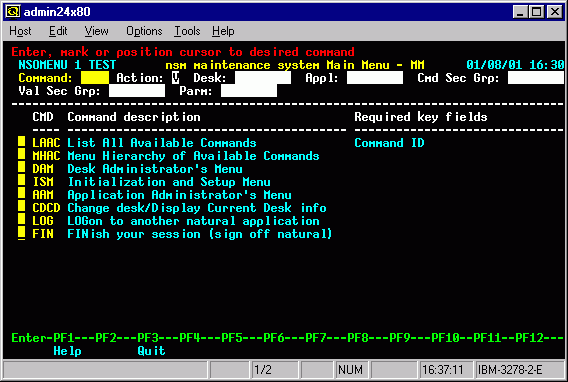Click the DAM command code
The height and width of the screenshot is (382, 568).
(x=43, y=169)
